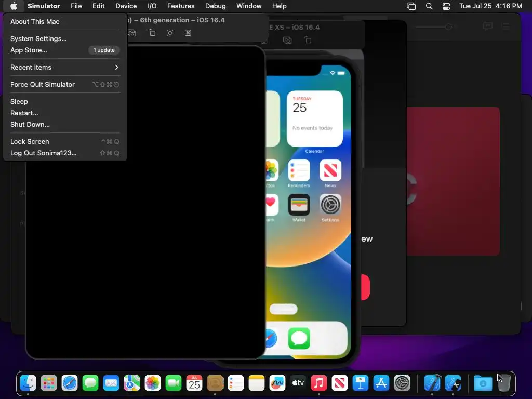This screenshot has height=399, width=532.
Task: Open Spotlight search icon
Action: pos(429,6)
